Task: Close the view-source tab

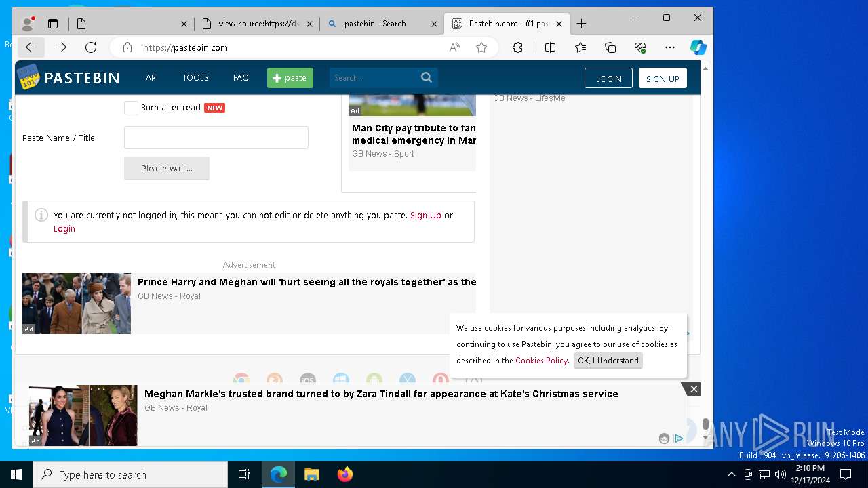Action: 309,24
